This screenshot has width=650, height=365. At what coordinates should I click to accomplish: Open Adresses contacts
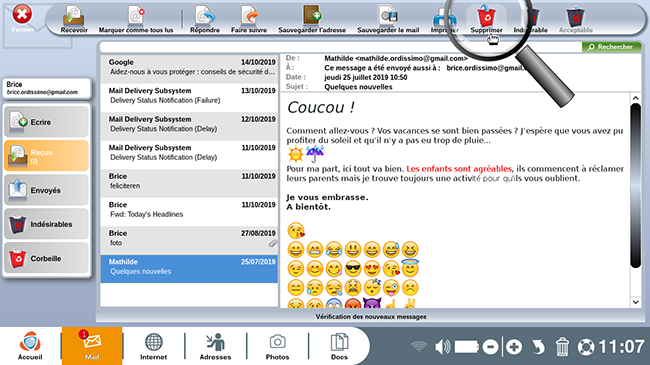(215, 346)
